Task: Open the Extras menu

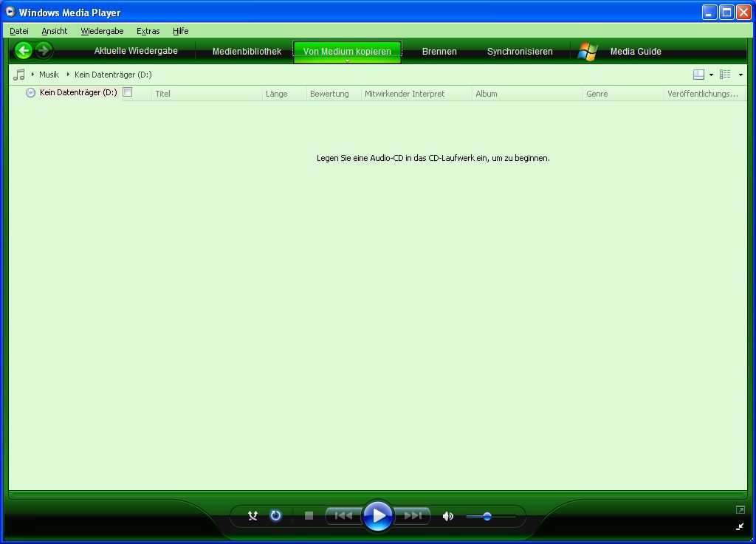Action: click(x=148, y=31)
